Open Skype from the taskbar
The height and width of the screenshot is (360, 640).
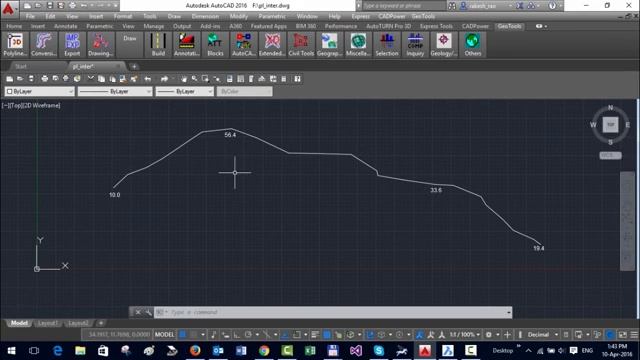pos(379,351)
